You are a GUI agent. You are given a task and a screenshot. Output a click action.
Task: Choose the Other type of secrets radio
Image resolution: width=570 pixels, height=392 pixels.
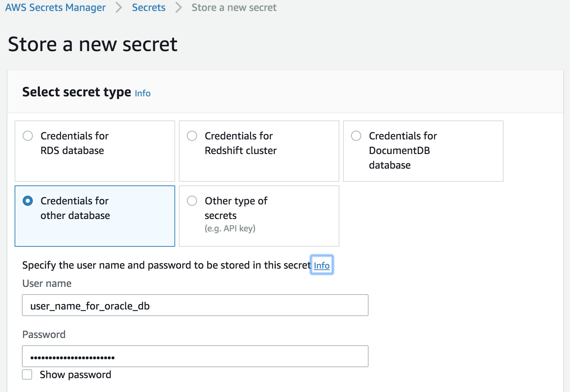tap(192, 201)
